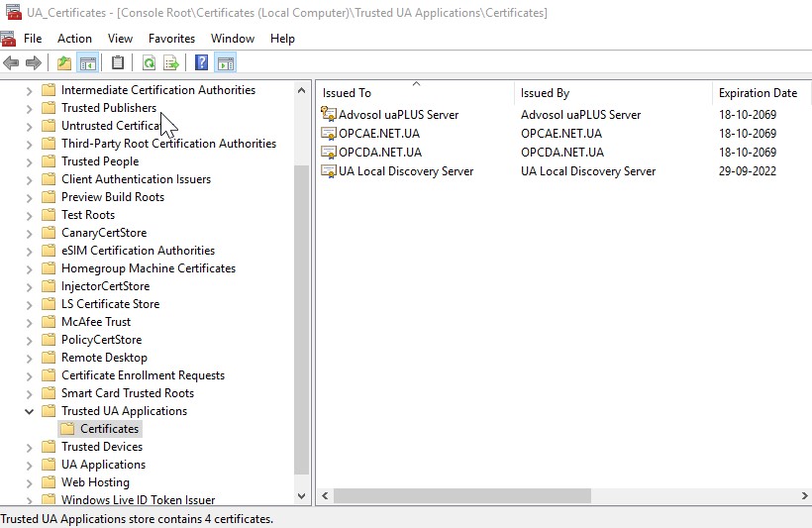812x528 pixels.
Task: Click the Trusted Publishers folder icon
Action: 49,108
